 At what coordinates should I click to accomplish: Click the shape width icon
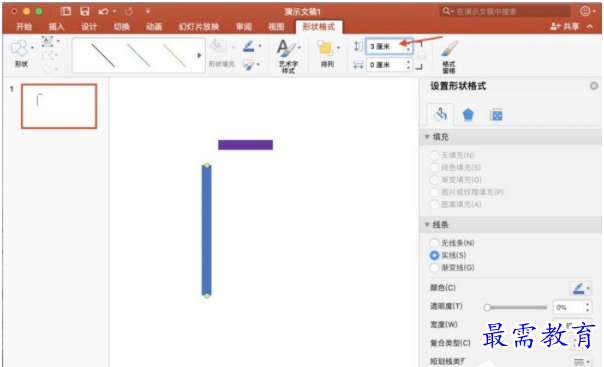(x=358, y=65)
